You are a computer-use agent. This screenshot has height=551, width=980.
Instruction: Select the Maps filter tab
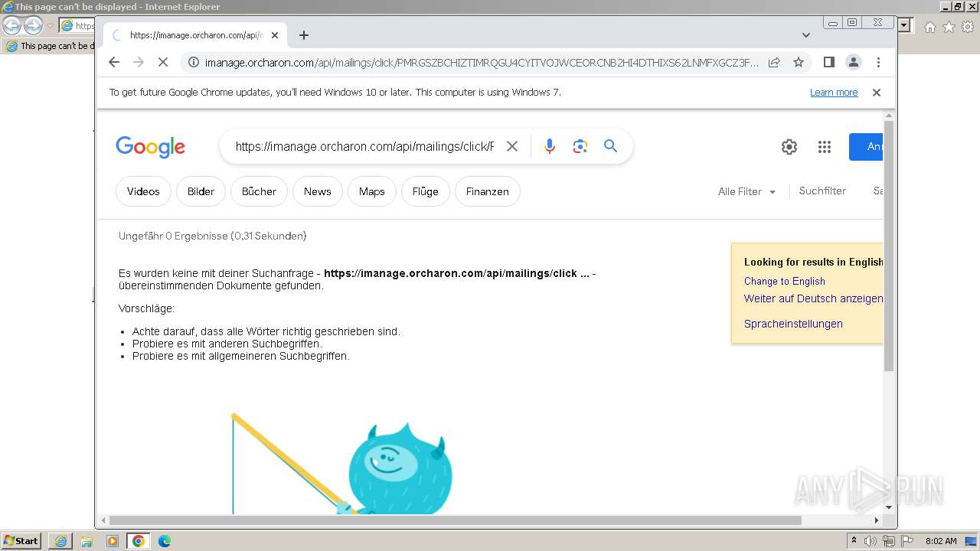[371, 191]
